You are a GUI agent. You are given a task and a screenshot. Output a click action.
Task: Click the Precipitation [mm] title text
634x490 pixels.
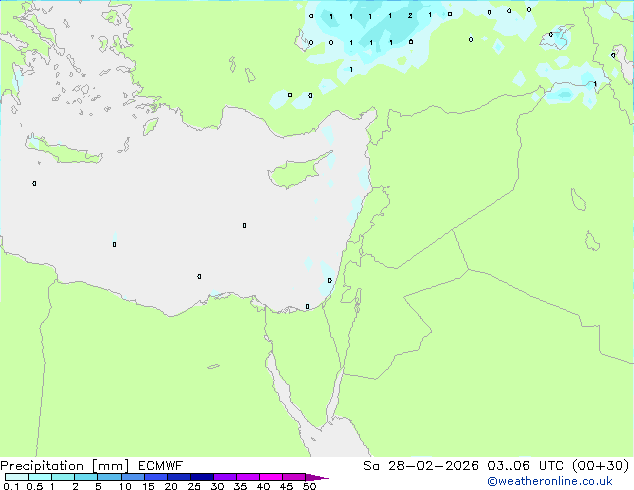pos(65,466)
